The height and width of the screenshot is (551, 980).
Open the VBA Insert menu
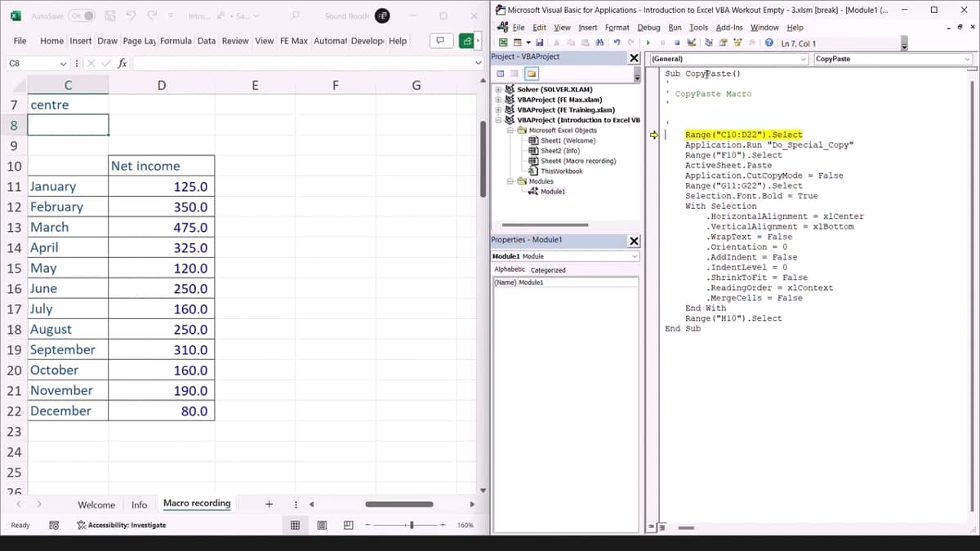click(588, 27)
